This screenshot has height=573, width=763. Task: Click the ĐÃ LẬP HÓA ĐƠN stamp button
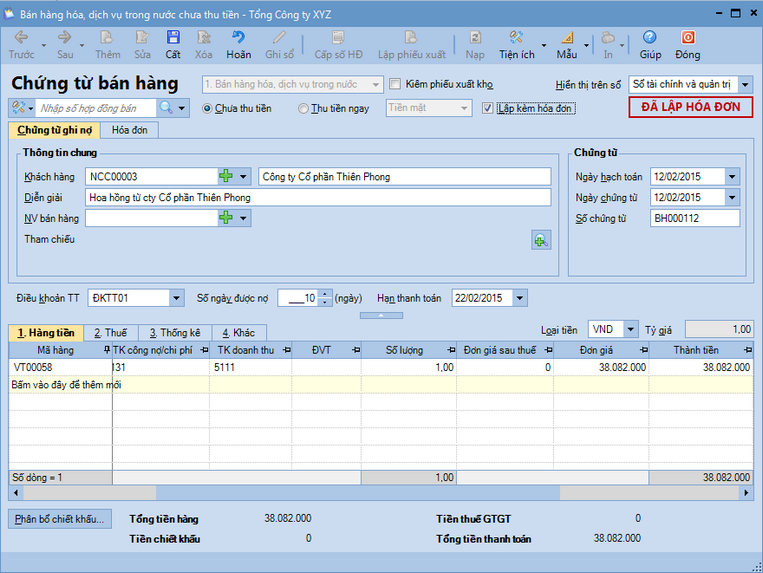point(690,107)
